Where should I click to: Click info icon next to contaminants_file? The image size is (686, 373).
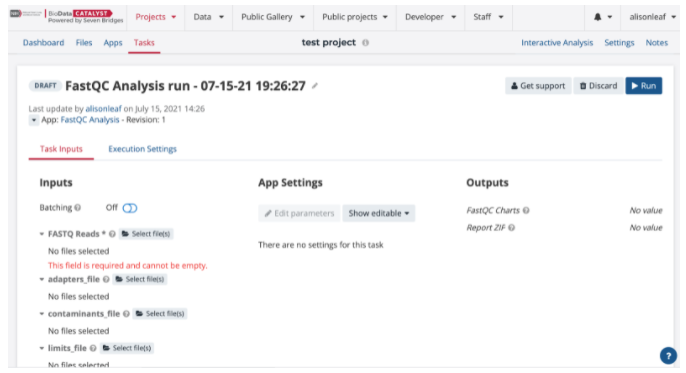[x=126, y=314]
